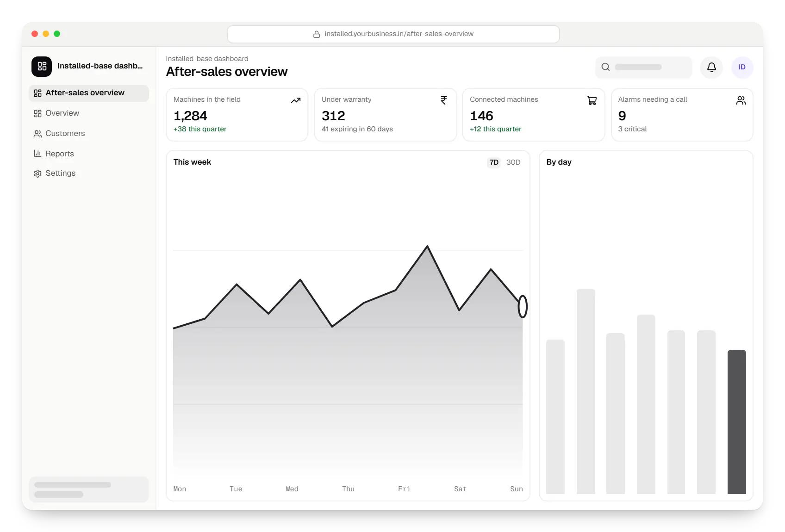Open Settings from the sidebar
785x532 pixels.
[x=89, y=173]
